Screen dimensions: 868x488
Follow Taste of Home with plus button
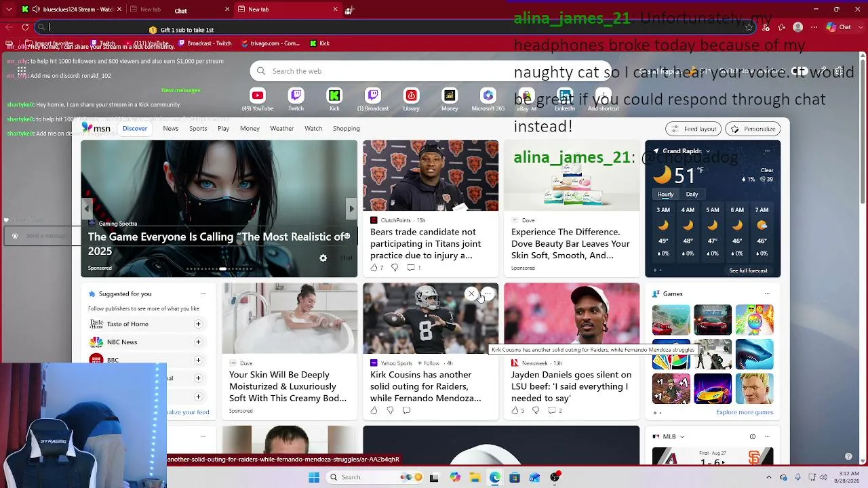pos(198,324)
